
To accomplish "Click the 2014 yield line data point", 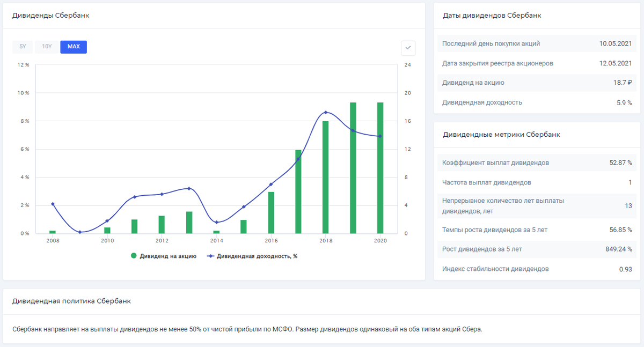I will click(x=216, y=222).
